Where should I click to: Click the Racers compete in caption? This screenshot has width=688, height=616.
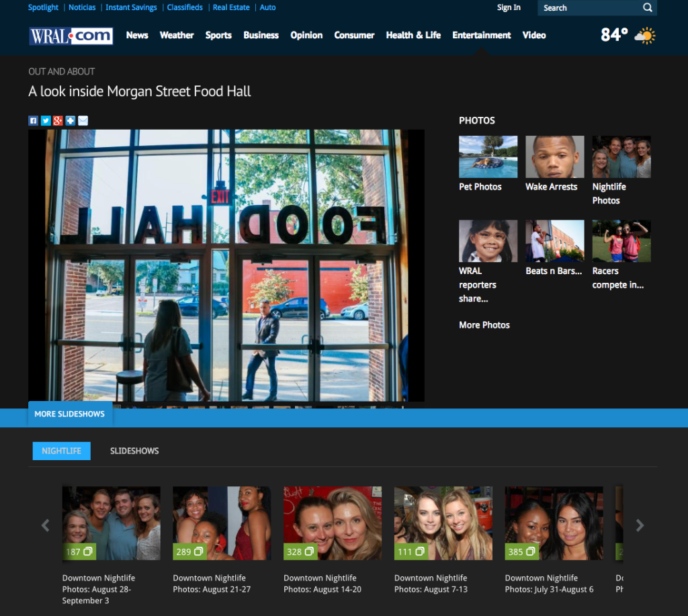coord(618,278)
